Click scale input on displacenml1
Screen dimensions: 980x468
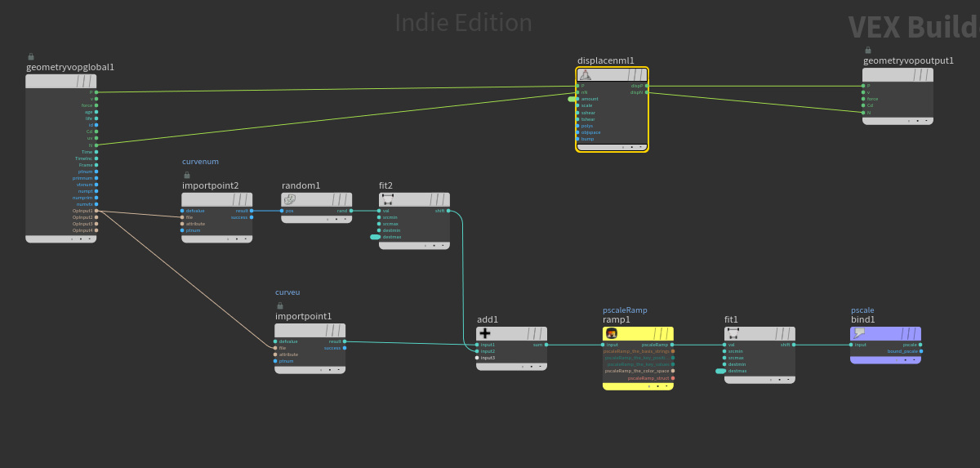pyautogui.click(x=577, y=105)
